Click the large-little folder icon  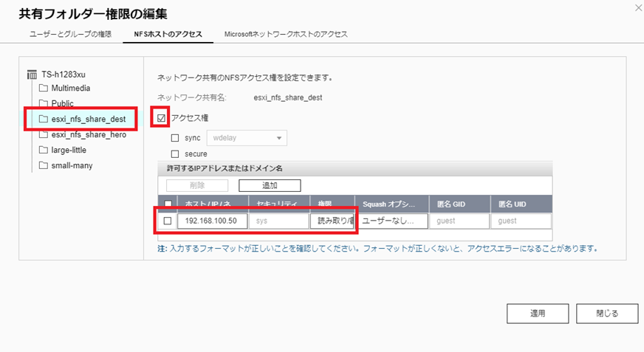(x=44, y=150)
